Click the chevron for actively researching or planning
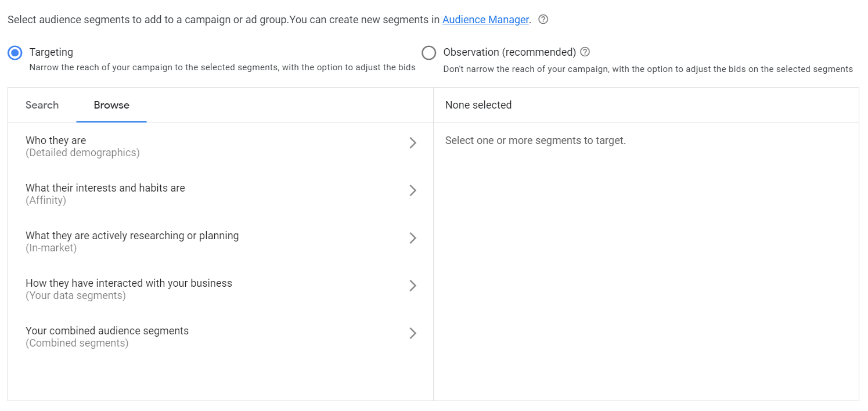868x411 pixels. (413, 238)
